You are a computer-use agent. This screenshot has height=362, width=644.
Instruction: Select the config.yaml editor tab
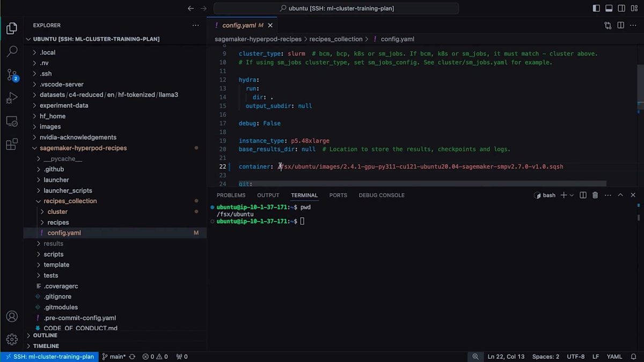tap(243, 25)
